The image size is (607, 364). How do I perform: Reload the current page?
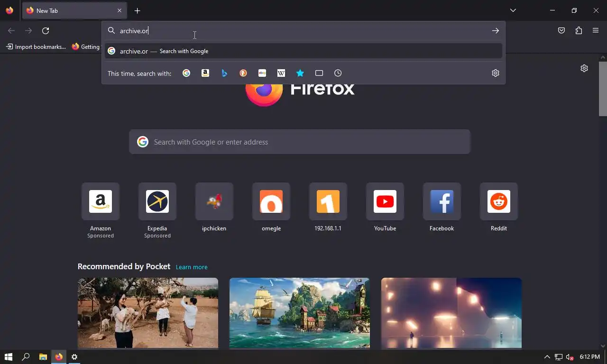point(46,31)
